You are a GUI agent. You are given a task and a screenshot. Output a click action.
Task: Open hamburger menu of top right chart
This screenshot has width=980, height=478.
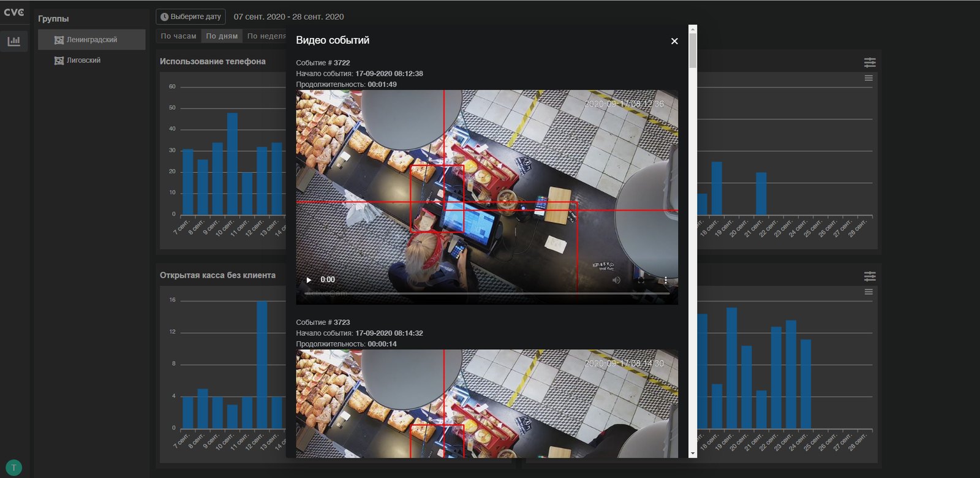869,78
